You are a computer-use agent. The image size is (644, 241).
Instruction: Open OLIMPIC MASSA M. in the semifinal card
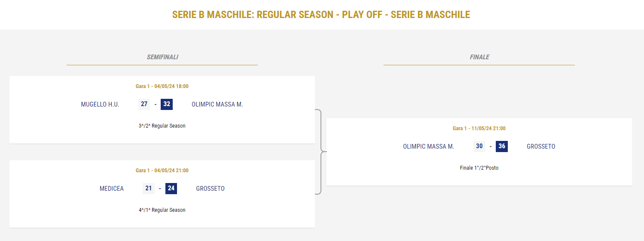pos(217,104)
